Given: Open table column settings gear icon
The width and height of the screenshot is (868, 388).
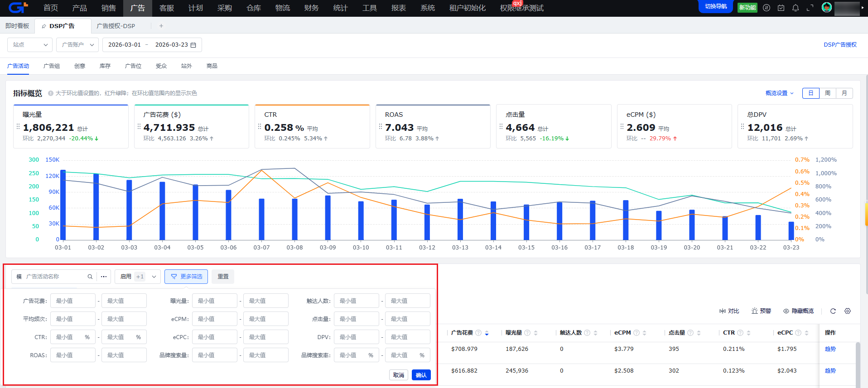Looking at the screenshot, I should pos(848,311).
